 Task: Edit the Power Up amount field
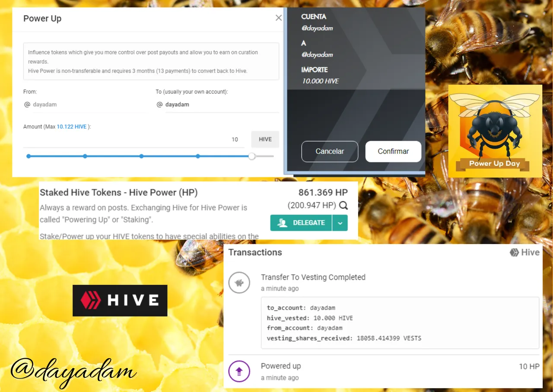(135, 139)
